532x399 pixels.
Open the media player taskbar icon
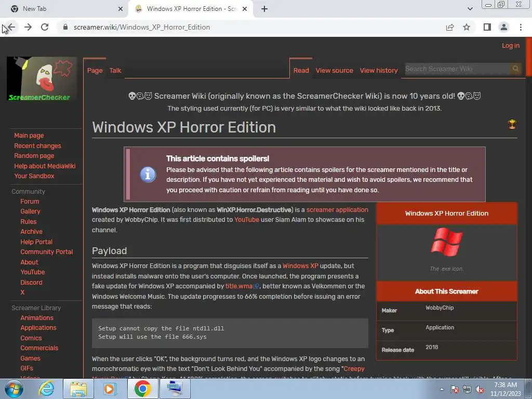point(110,389)
